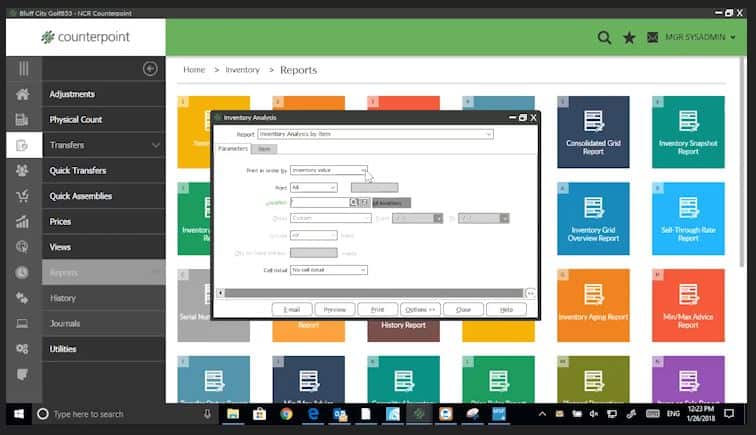Open Prices menu item
Viewport: 756px width, 435px height.
pyautogui.click(x=104, y=221)
